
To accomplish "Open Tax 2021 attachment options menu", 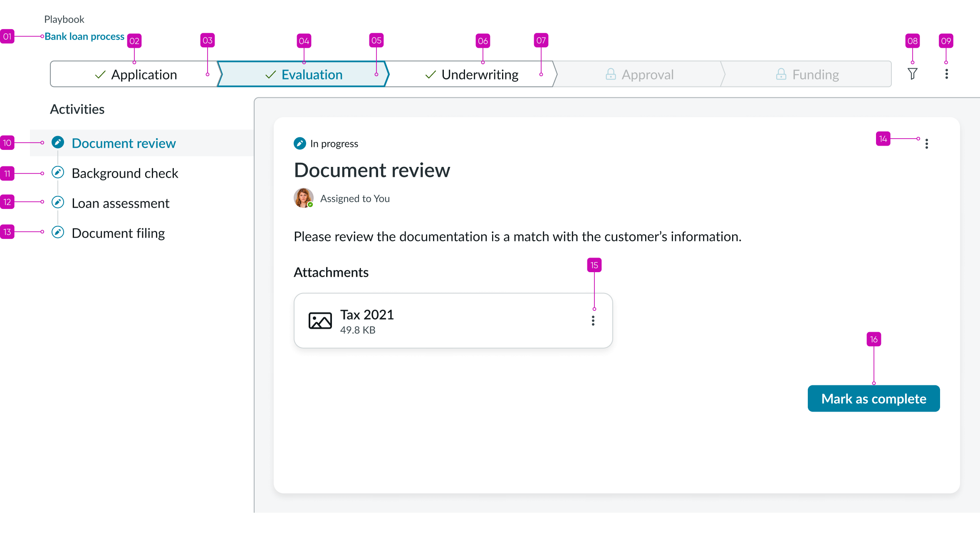I will pyautogui.click(x=593, y=320).
